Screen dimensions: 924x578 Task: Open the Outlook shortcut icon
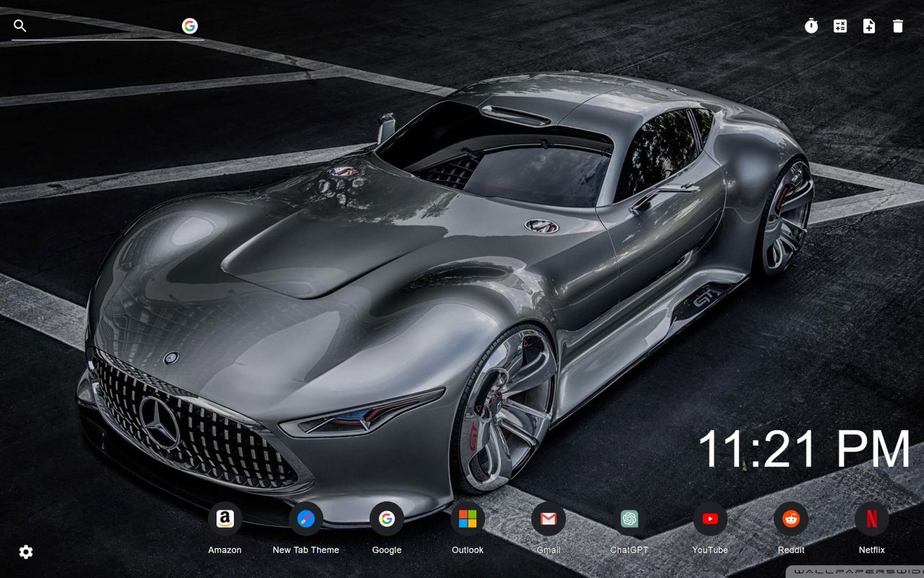pyautogui.click(x=468, y=519)
